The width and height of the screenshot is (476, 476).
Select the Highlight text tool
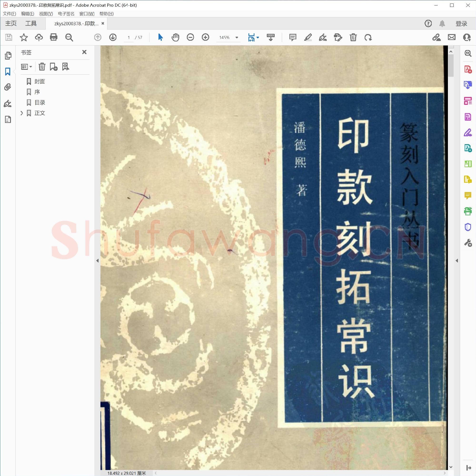point(308,37)
